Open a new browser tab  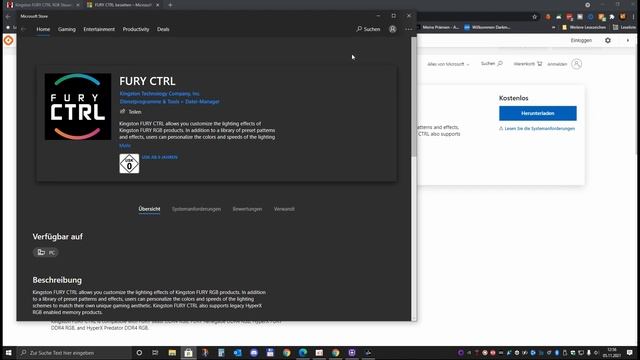coord(170,5)
